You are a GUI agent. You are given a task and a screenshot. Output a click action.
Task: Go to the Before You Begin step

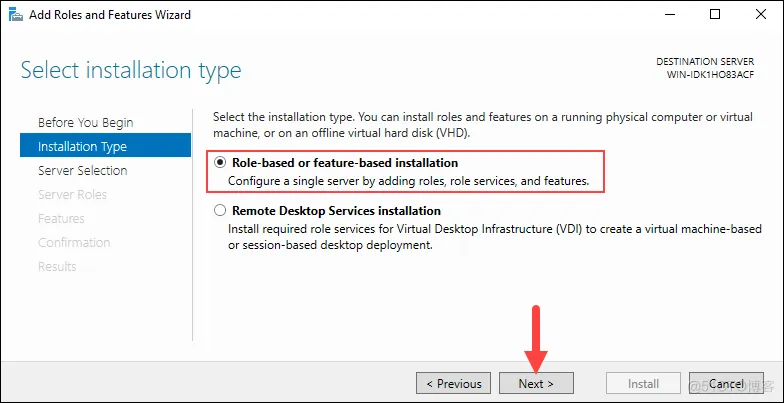[85, 122]
